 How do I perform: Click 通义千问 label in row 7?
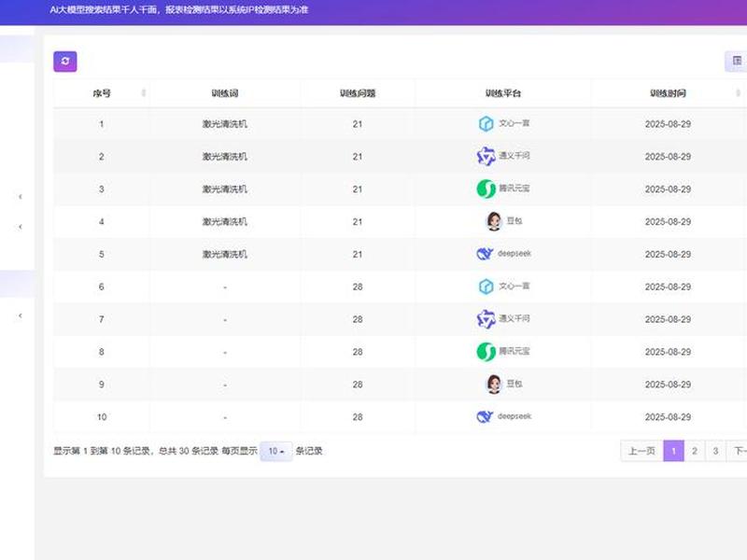pos(514,318)
